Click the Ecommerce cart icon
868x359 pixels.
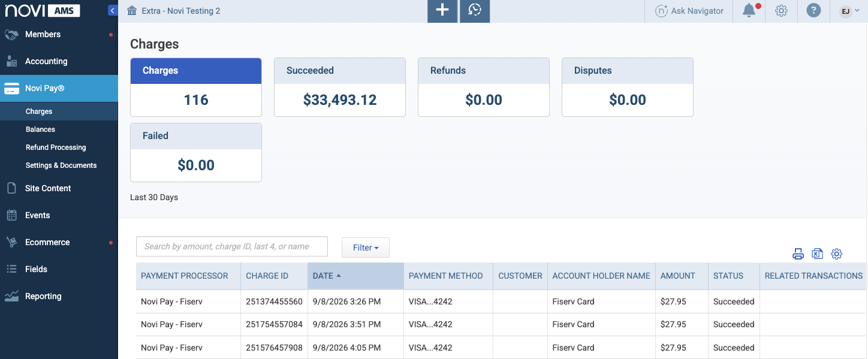click(x=11, y=242)
